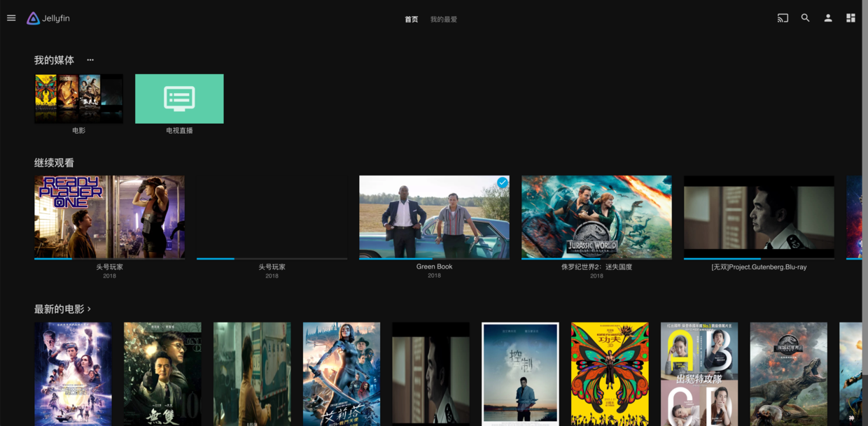Open the 無雙 movie poster
Viewport: 868px width, 426px height.
click(x=162, y=374)
